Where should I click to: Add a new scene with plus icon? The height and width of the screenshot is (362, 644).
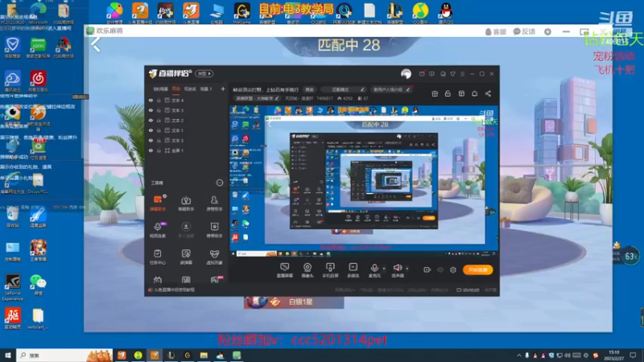click(223, 88)
